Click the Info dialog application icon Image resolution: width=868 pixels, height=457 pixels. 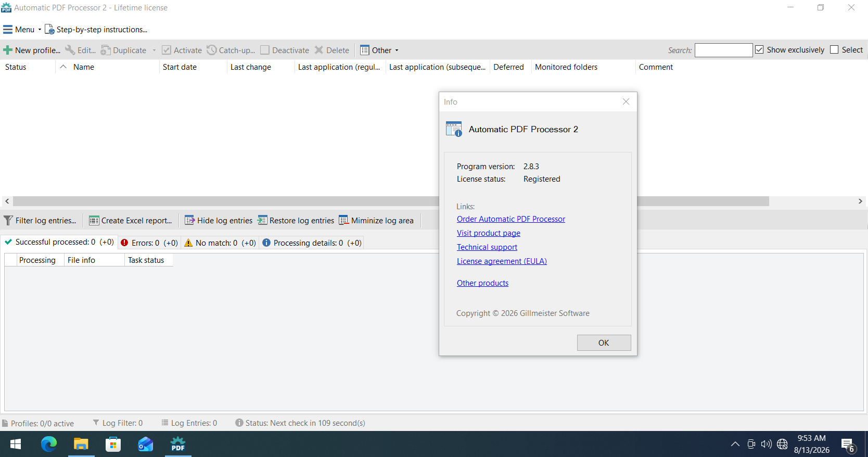coord(454,129)
